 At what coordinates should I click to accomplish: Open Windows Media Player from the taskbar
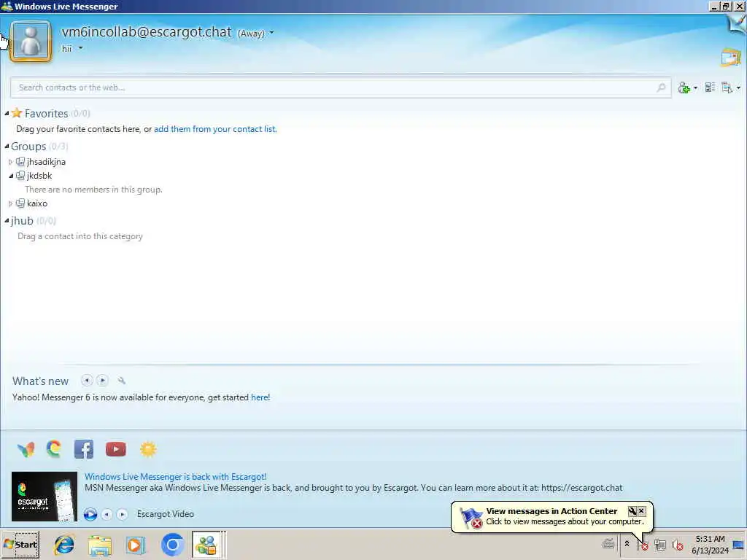135,545
